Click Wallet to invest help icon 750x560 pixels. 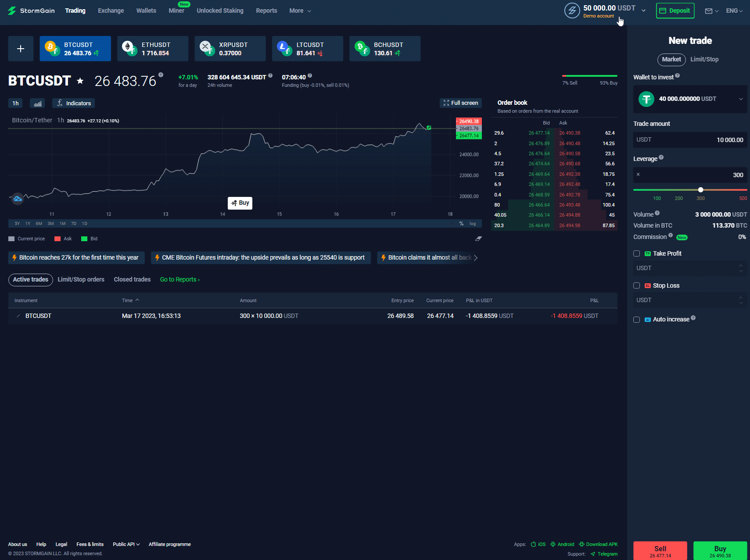678,75
